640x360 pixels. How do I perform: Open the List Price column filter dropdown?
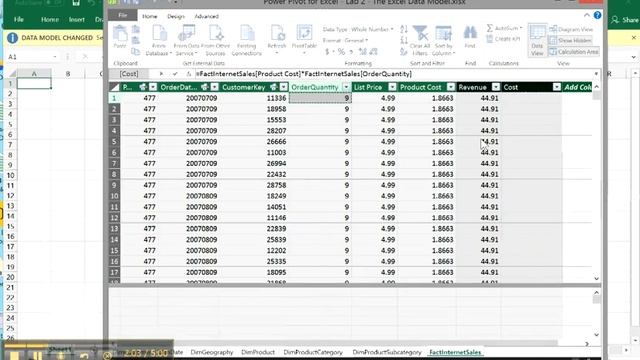(392, 87)
